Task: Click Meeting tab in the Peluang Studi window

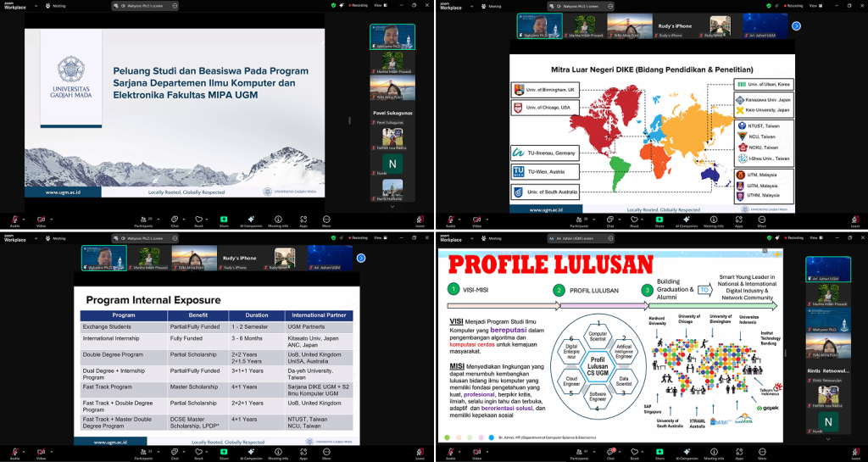Action: click(55, 6)
